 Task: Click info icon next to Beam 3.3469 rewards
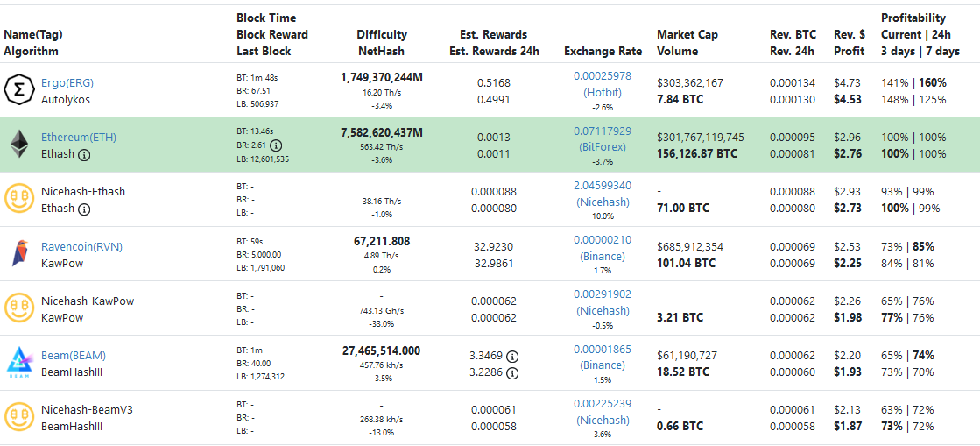coord(513,356)
